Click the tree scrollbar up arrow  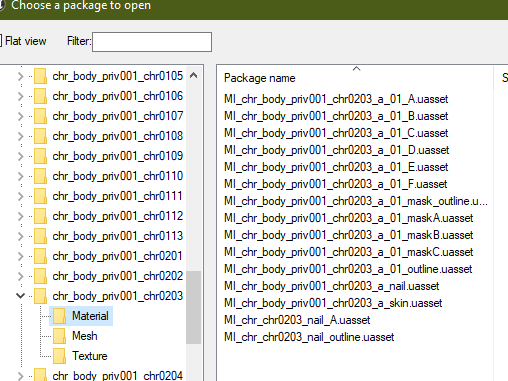pos(193,75)
